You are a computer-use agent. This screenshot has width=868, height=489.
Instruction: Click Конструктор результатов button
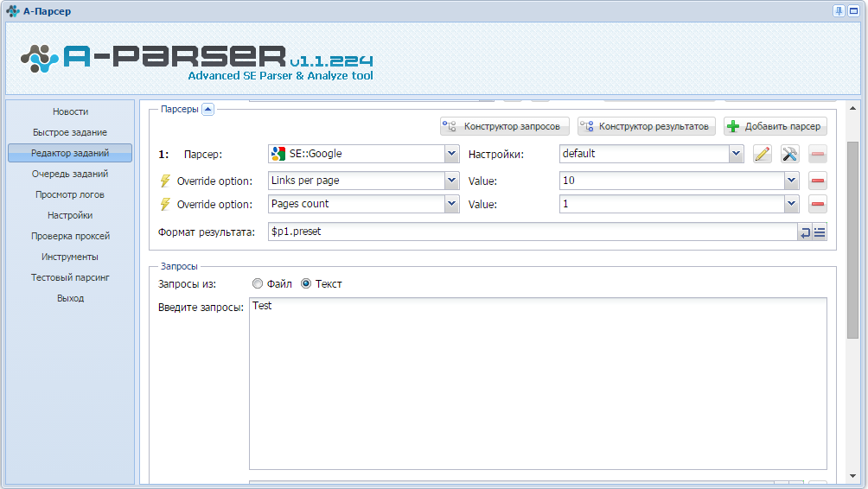click(x=647, y=126)
